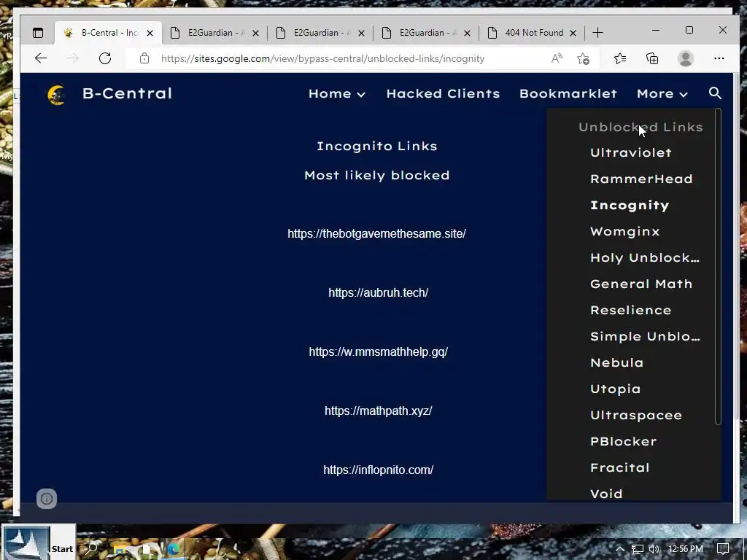Image resolution: width=747 pixels, height=560 pixels.
Task: Go back to previous page
Action: [41, 58]
